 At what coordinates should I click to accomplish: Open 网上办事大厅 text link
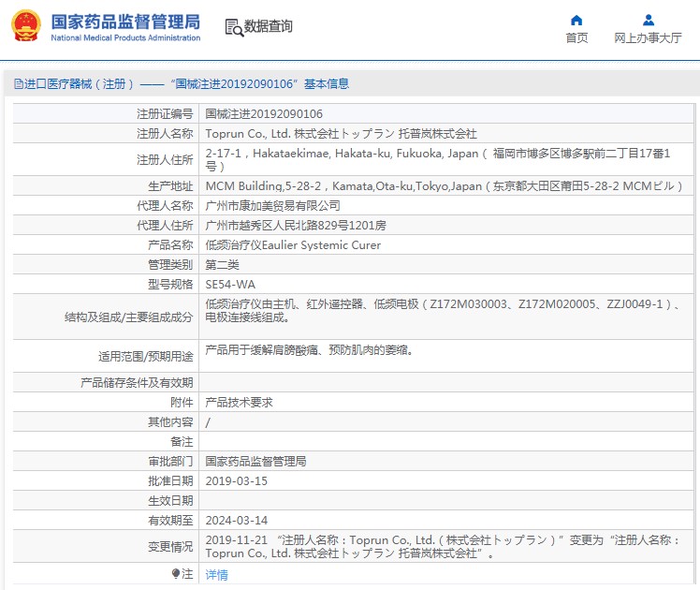pos(648,38)
